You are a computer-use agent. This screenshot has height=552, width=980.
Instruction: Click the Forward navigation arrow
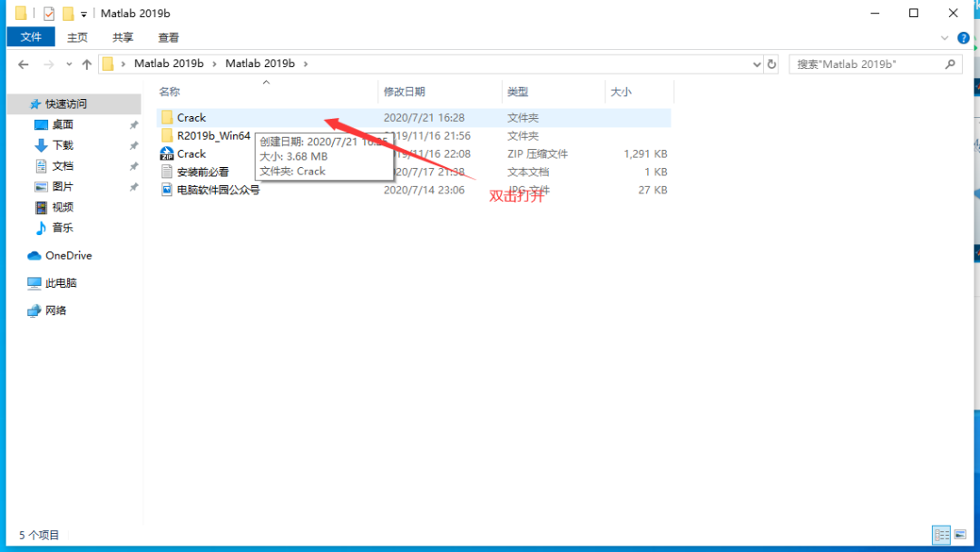48,64
